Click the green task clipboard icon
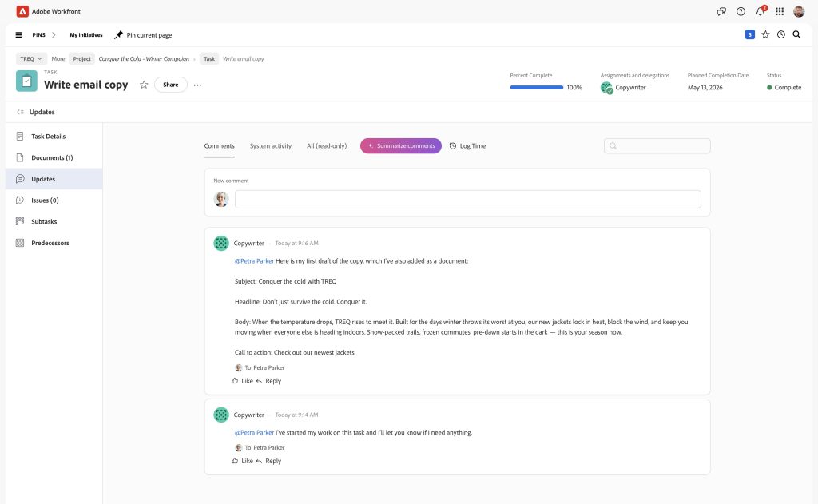This screenshot has width=818, height=504. coord(26,81)
